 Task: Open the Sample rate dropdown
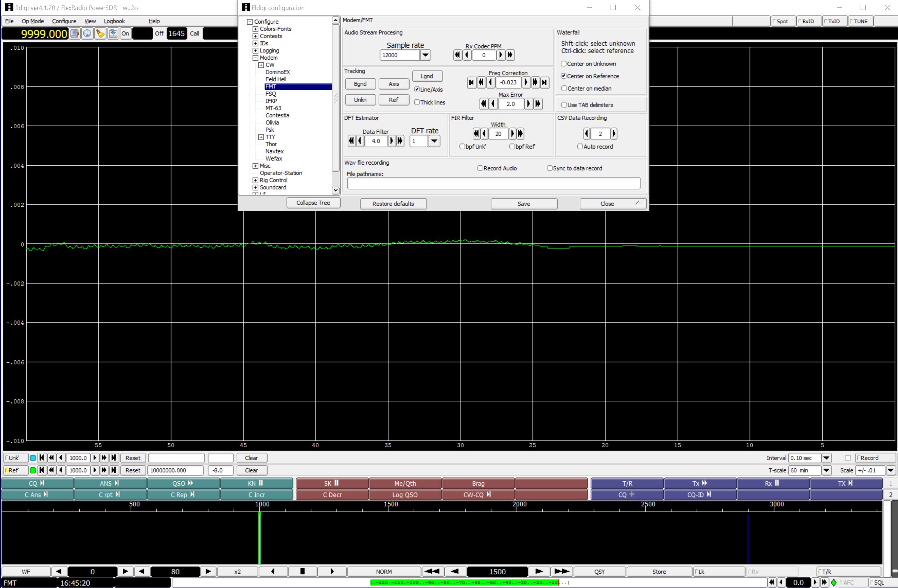tap(426, 55)
